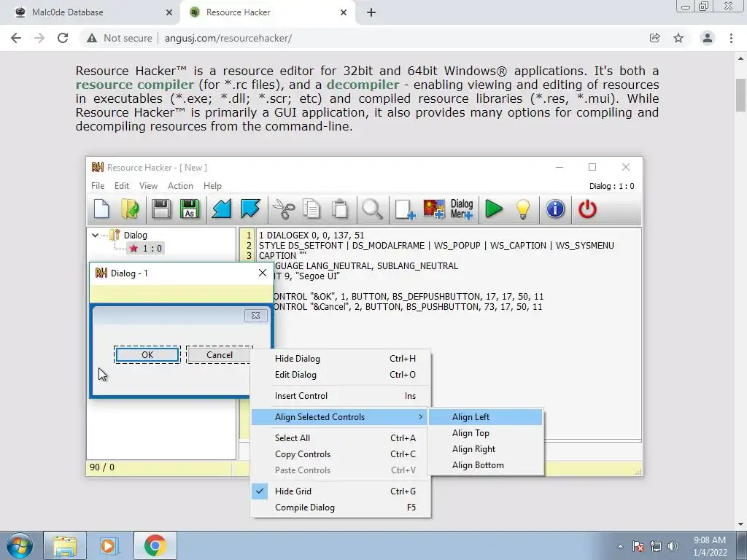The height and width of the screenshot is (560, 747).
Task: Choose Align Bottom in submenu
Action: pyautogui.click(x=485, y=465)
